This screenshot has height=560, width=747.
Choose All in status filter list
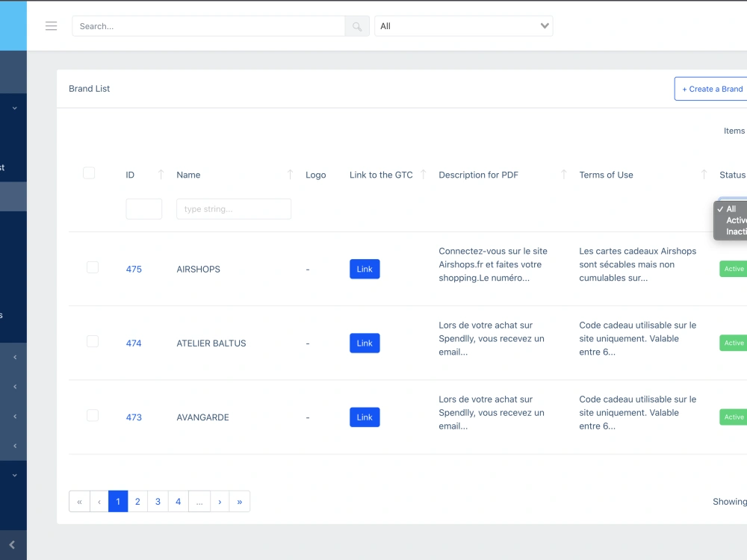click(x=731, y=209)
